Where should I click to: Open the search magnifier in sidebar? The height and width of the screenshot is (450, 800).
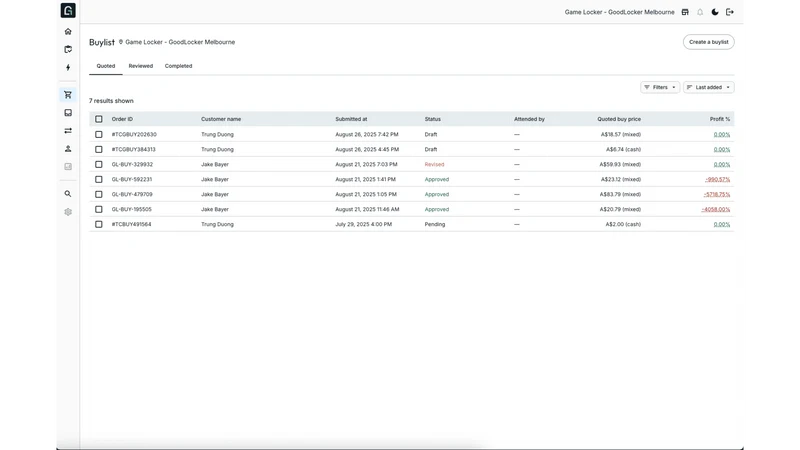pos(68,194)
